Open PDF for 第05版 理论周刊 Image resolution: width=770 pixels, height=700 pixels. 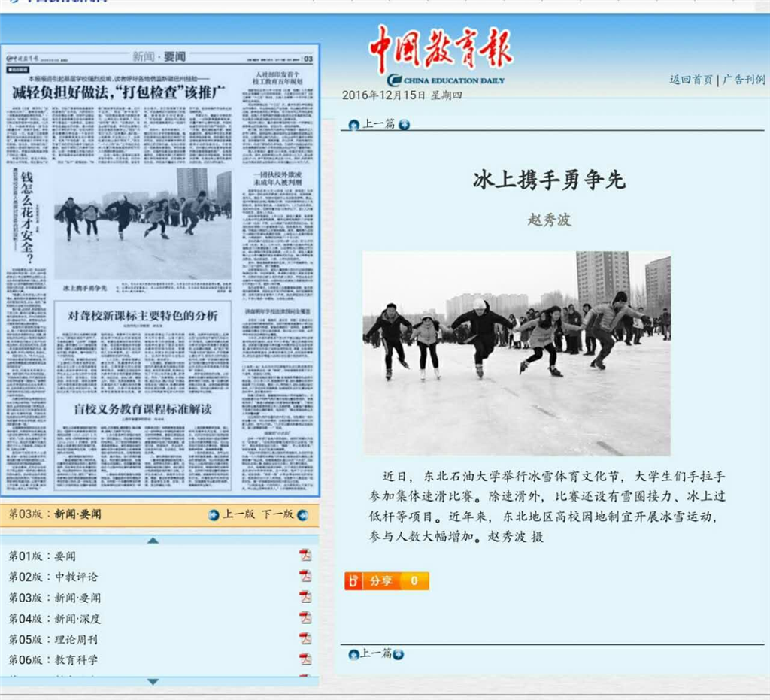(305, 638)
